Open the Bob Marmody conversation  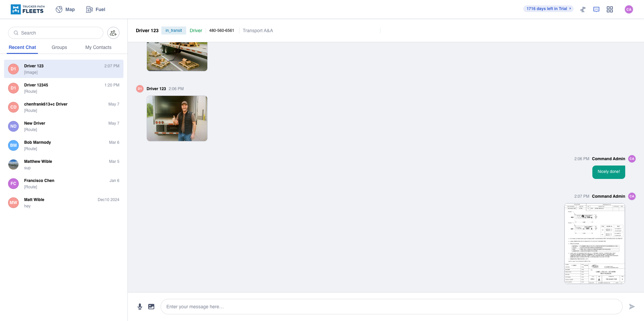[x=64, y=145]
